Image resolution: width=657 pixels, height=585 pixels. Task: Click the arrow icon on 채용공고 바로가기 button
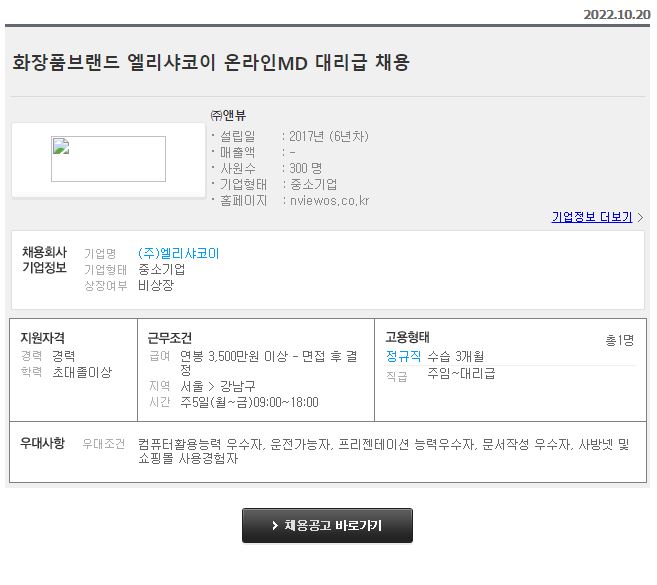click(x=275, y=525)
